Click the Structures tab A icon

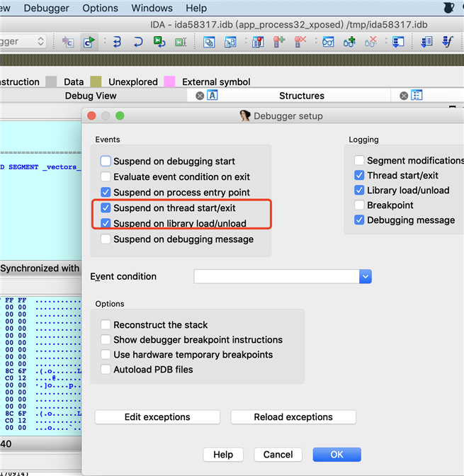(213, 96)
